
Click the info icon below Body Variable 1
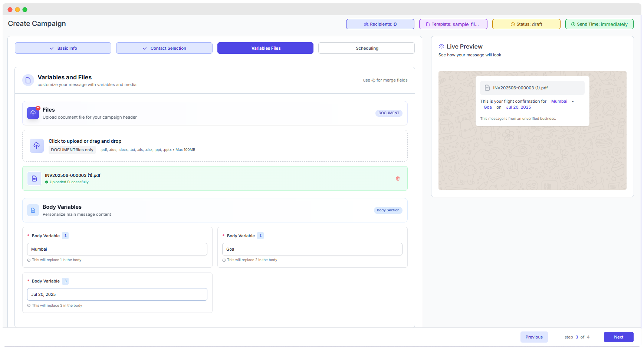point(29,260)
